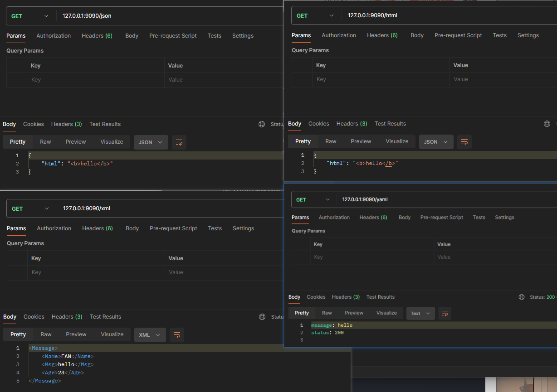Show Cookies in /html response
The height and width of the screenshot is (392, 557).
319,124
